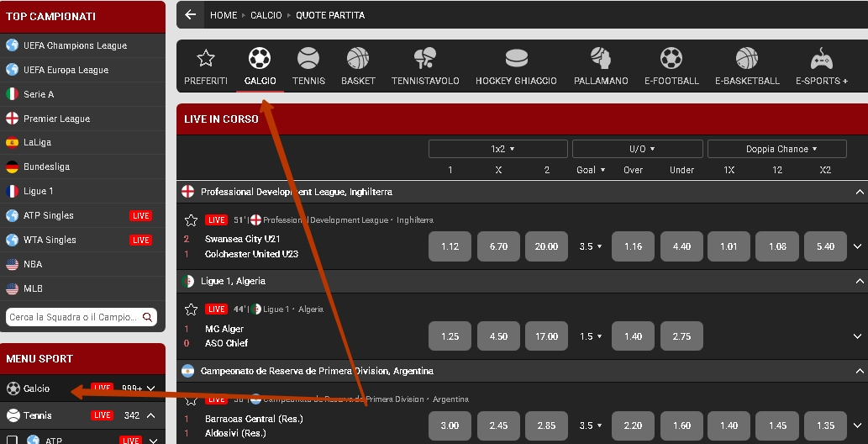The width and height of the screenshot is (868, 444).
Task: Click the team or league search field
Action: tap(74, 317)
